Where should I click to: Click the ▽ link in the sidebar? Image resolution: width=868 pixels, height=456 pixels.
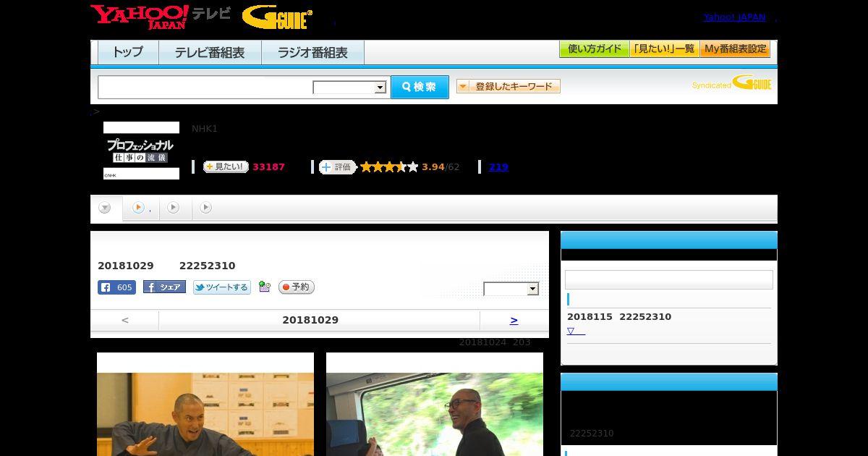(x=576, y=331)
